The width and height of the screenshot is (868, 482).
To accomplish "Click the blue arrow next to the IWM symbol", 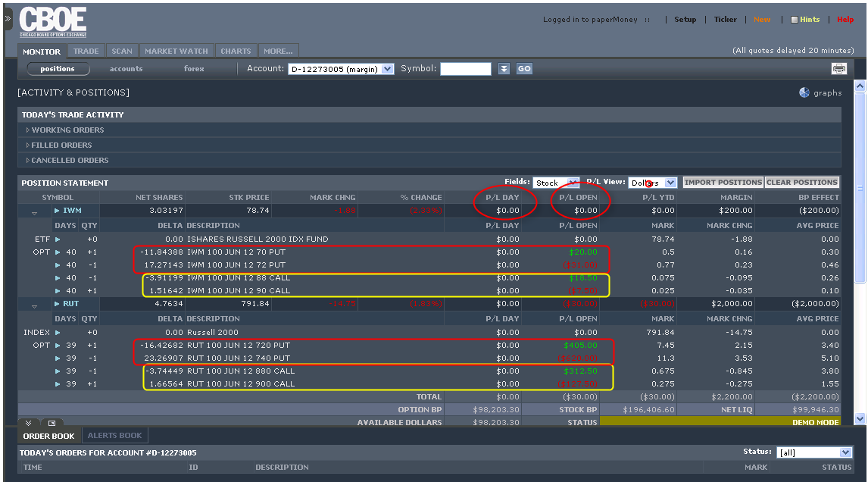I will coord(58,210).
